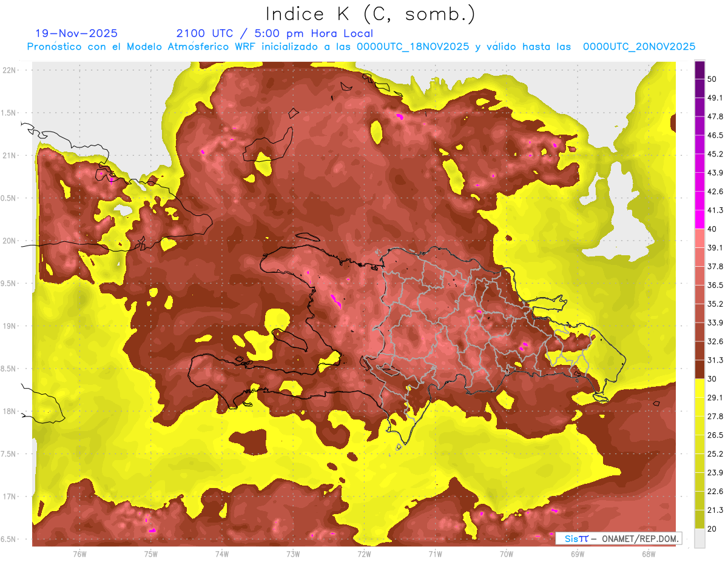Select the dark purple swatch above 50
The height and width of the screenshot is (562, 728).
click(x=699, y=70)
